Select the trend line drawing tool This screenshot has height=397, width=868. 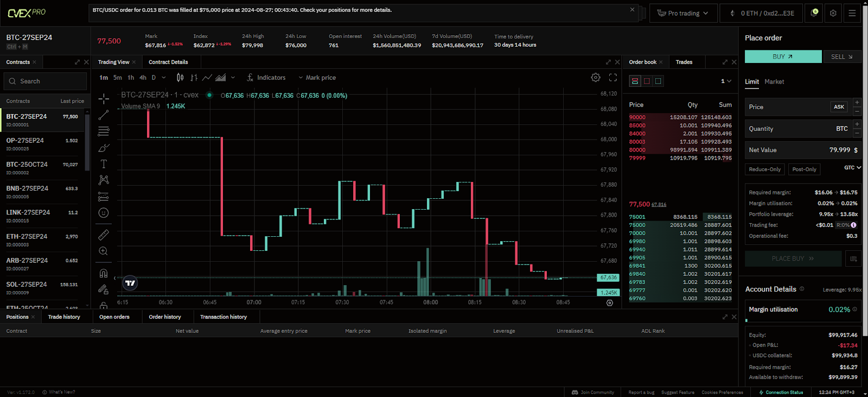(x=104, y=115)
